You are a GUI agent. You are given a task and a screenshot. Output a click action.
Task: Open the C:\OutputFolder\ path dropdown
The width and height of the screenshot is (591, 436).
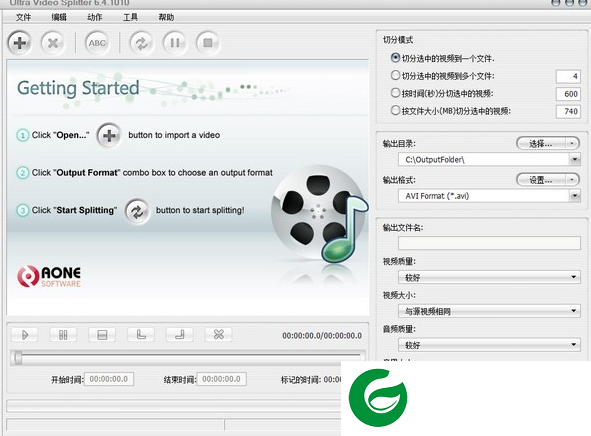[x=575, y=160]
